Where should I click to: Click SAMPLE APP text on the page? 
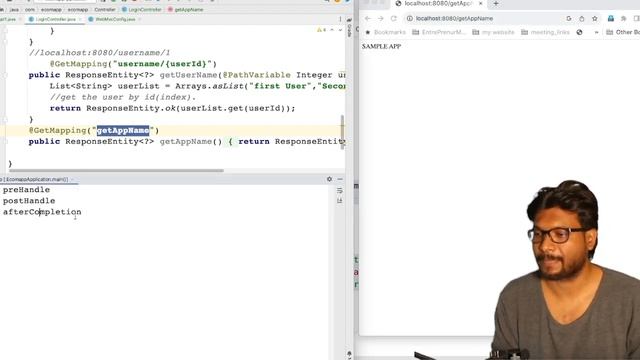(x=381, y=47)
